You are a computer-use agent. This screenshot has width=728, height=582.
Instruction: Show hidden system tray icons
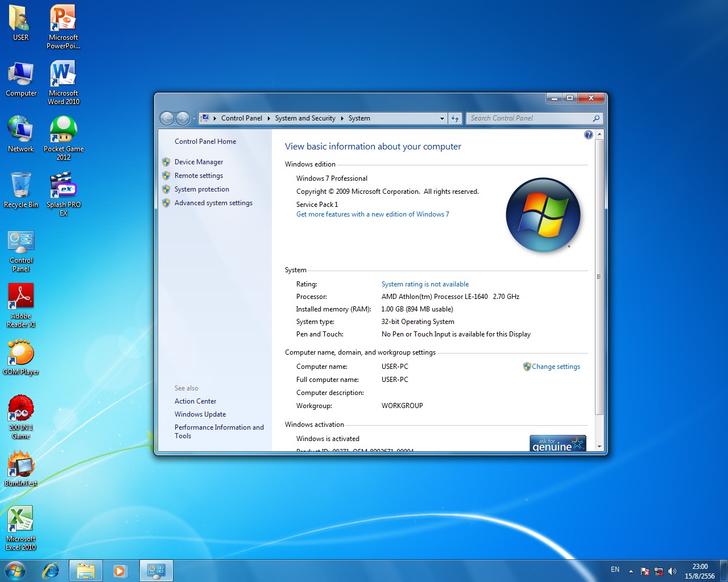point(631,571)
